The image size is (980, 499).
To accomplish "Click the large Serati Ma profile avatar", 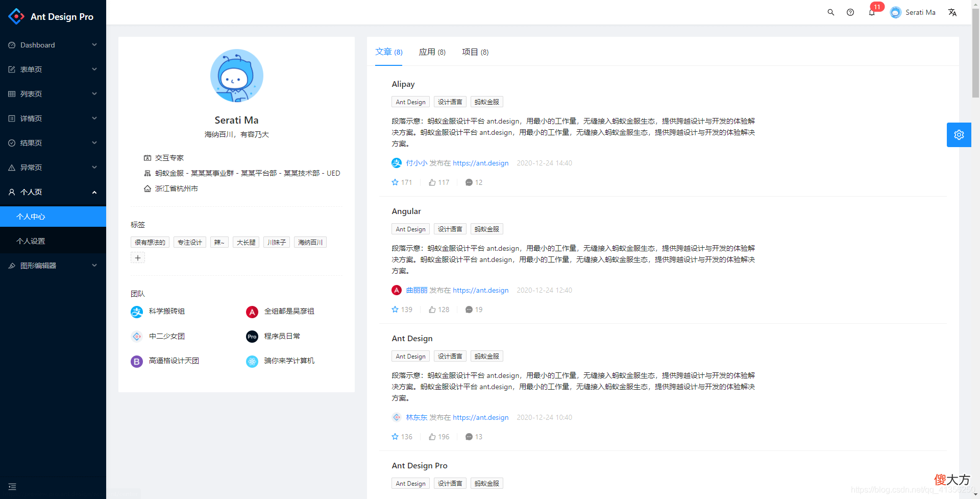I will [237, 76].
